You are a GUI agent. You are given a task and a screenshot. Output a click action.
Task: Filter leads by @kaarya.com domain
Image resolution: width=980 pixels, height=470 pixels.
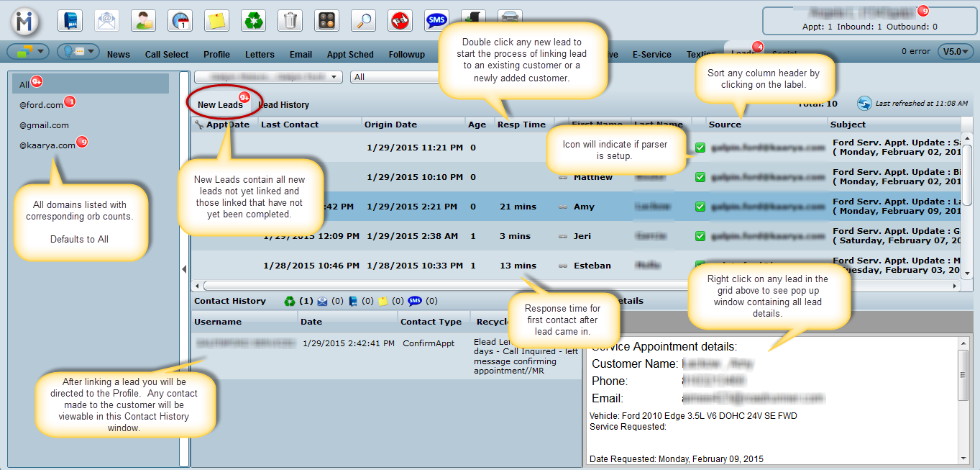[x=47, y=145]
